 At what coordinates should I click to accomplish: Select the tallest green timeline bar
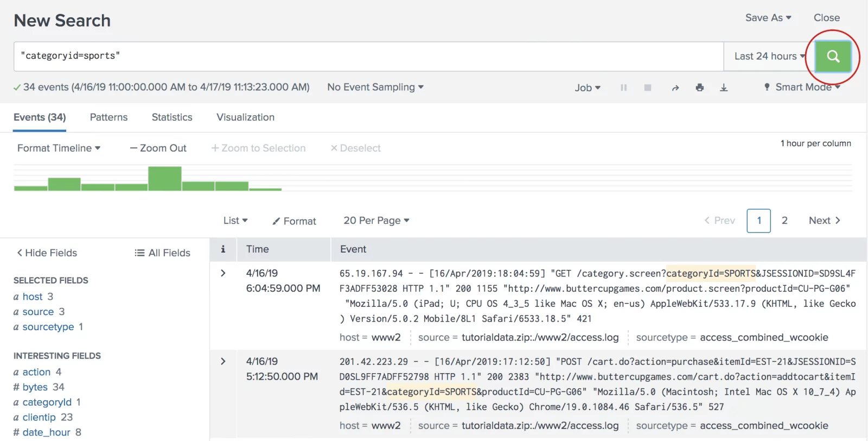tap(165, 178)
